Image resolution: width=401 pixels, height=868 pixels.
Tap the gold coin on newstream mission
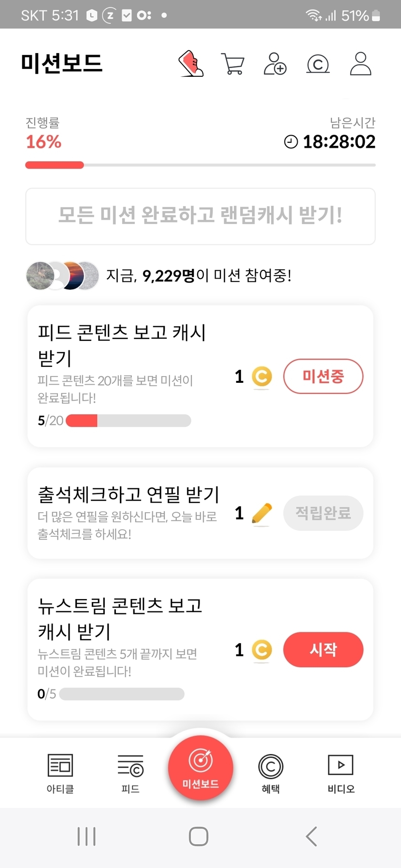point(262,650)
